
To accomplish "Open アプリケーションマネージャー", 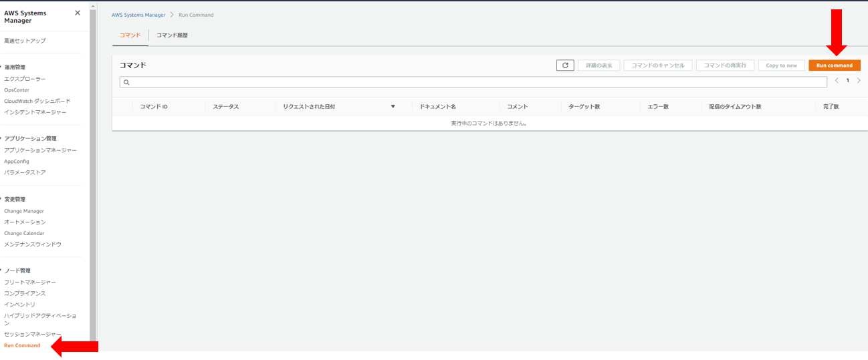I will click(40, 150).
